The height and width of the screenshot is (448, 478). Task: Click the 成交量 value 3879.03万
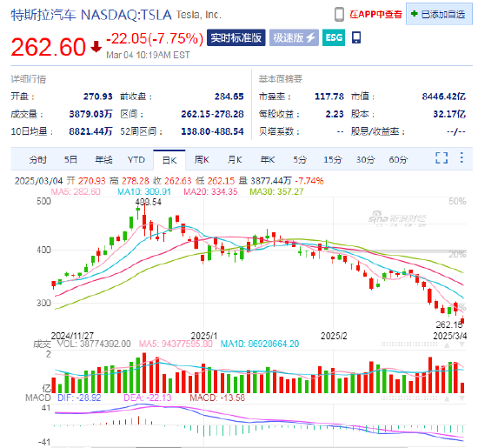pyautogui.click(x=90, y=114)
